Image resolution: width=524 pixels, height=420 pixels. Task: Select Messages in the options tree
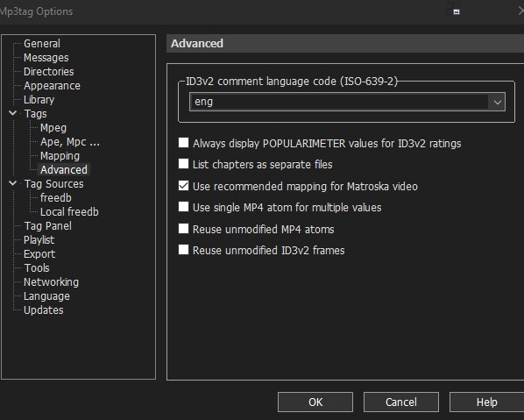(46, 58)
